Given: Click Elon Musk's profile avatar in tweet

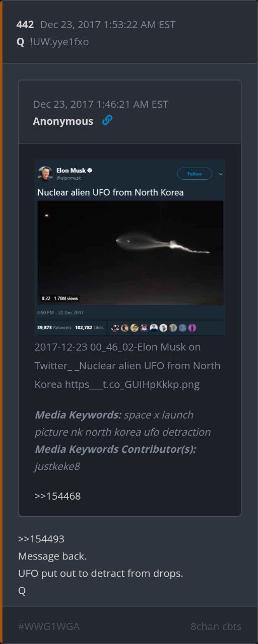Looking at the screenshot, I should 45,174.
